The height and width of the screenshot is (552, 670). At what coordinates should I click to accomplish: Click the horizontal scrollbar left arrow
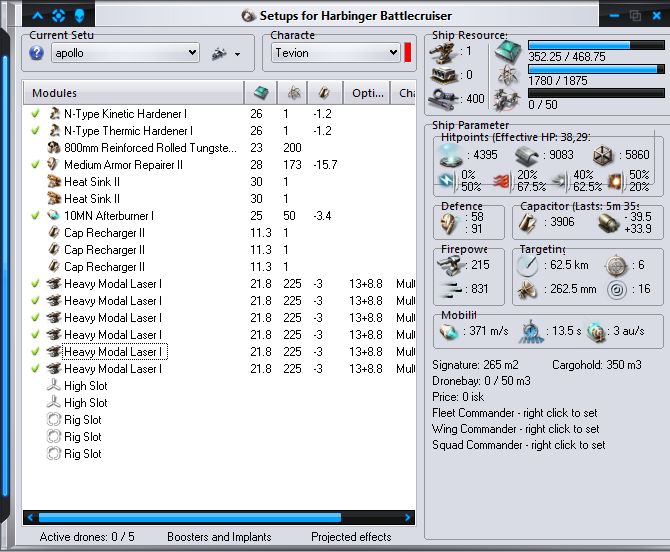tap(30, 518)
